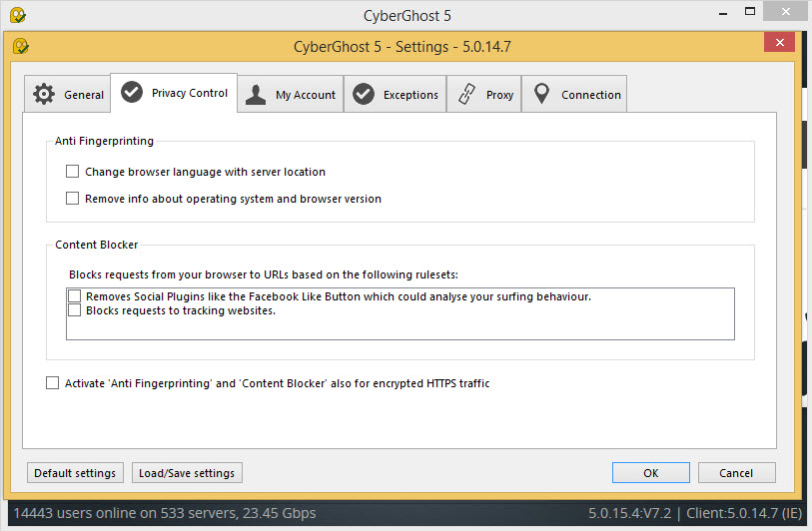The width and height of the screenshot is (812, 531).
Task: Click the CyberGhost logo in main window title bar
Action: pyautogui.click(x=17, y=15)
